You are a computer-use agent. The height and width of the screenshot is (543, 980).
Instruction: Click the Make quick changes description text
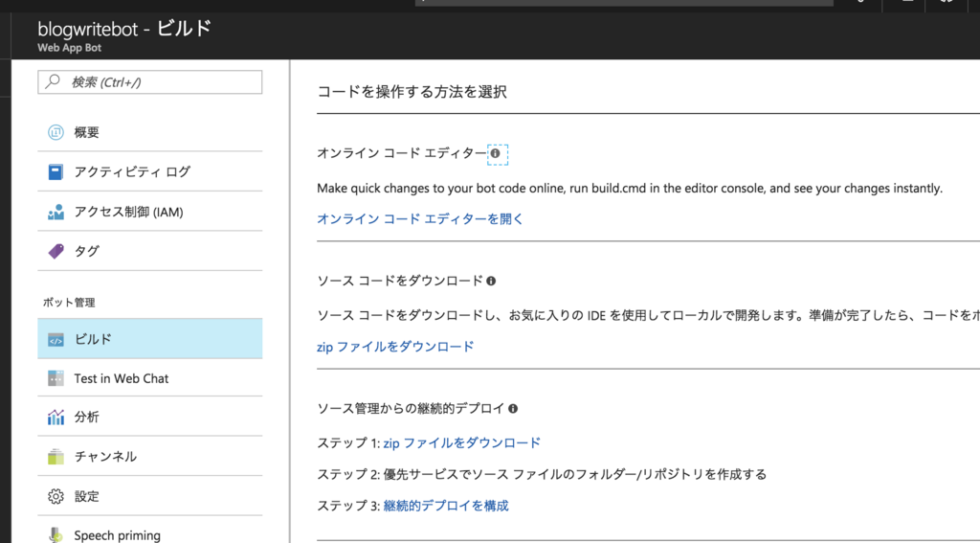click(630, 189)
